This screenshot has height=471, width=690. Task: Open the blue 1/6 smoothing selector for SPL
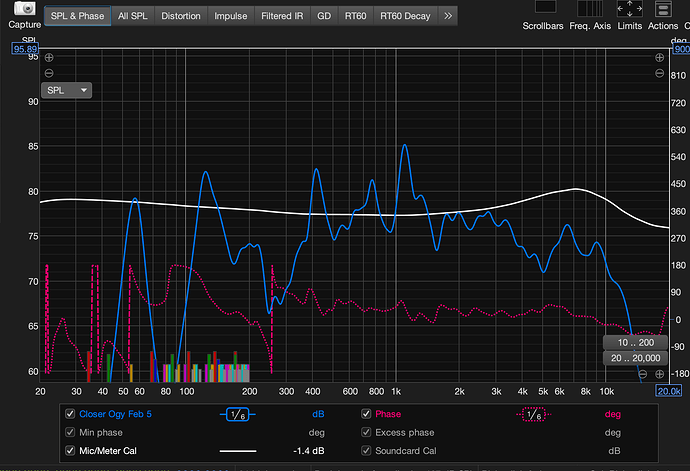[238, 414]
